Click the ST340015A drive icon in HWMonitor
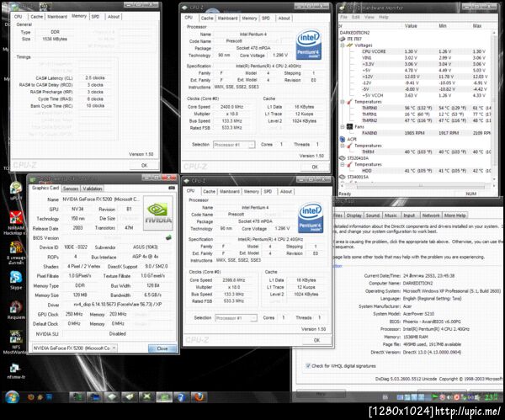 tap(343, 177)
